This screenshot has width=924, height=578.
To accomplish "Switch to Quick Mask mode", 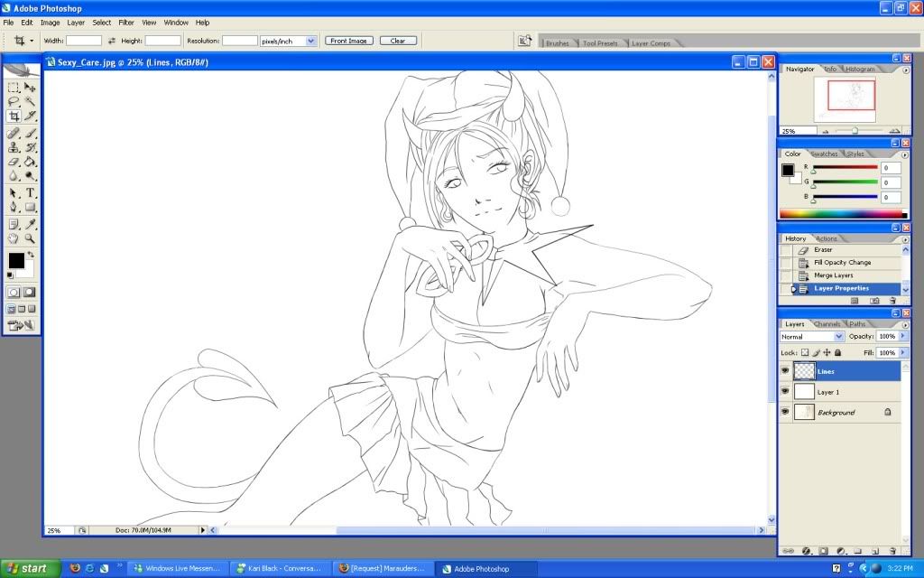I will 29,292.
